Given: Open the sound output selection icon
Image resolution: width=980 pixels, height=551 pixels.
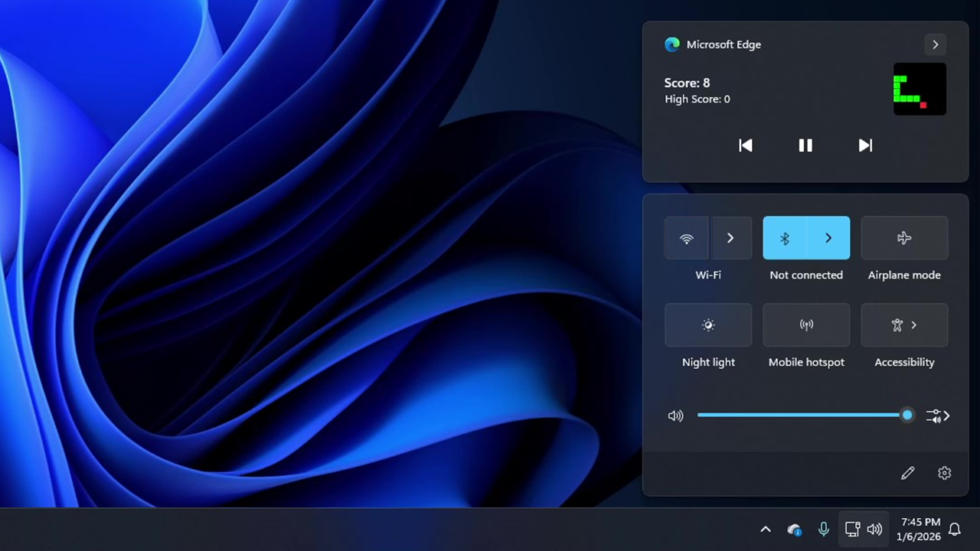Looking at the screenshot, I should 938,416.
